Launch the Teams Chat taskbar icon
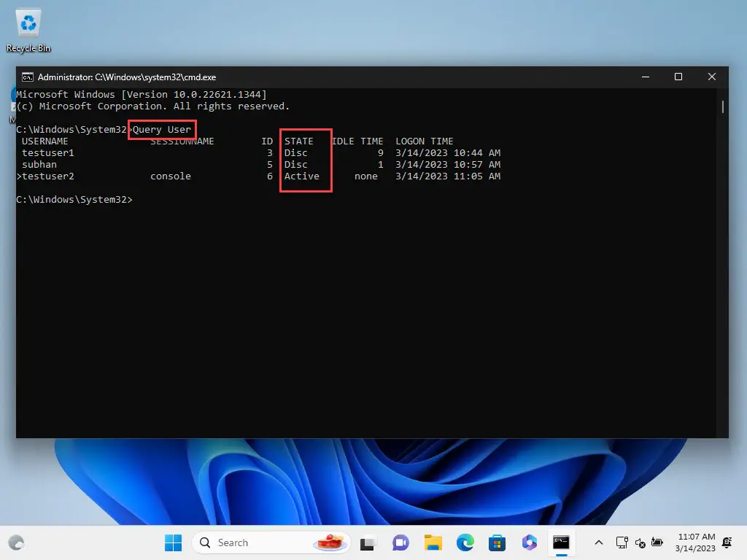Viewport: 747px width, 560px height. click(400, 542)
